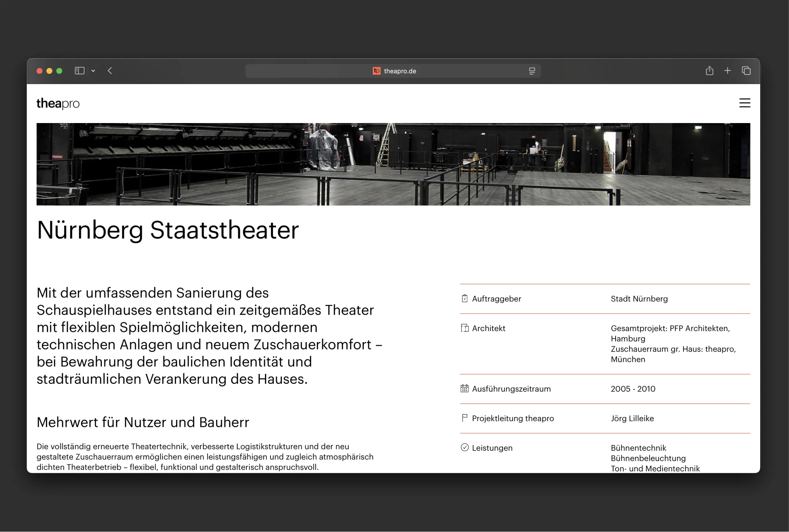Open the Share menu in Safari toolbar
Viewport: 789px width, 532px height.
(709, 70)
